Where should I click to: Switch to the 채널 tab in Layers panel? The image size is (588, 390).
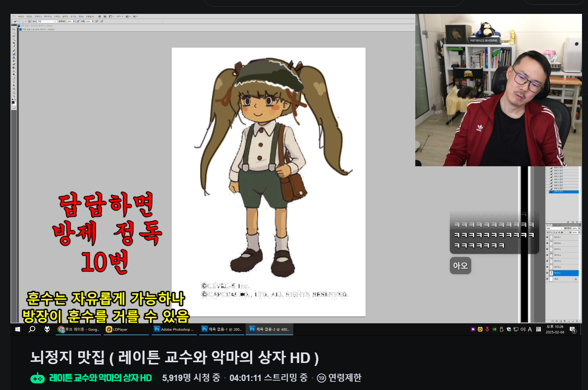(x=555, y=225)
